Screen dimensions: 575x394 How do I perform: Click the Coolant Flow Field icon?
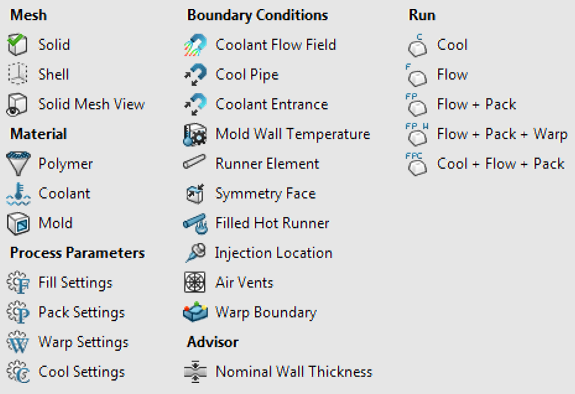pyautogui.click(x=195, y=45)
